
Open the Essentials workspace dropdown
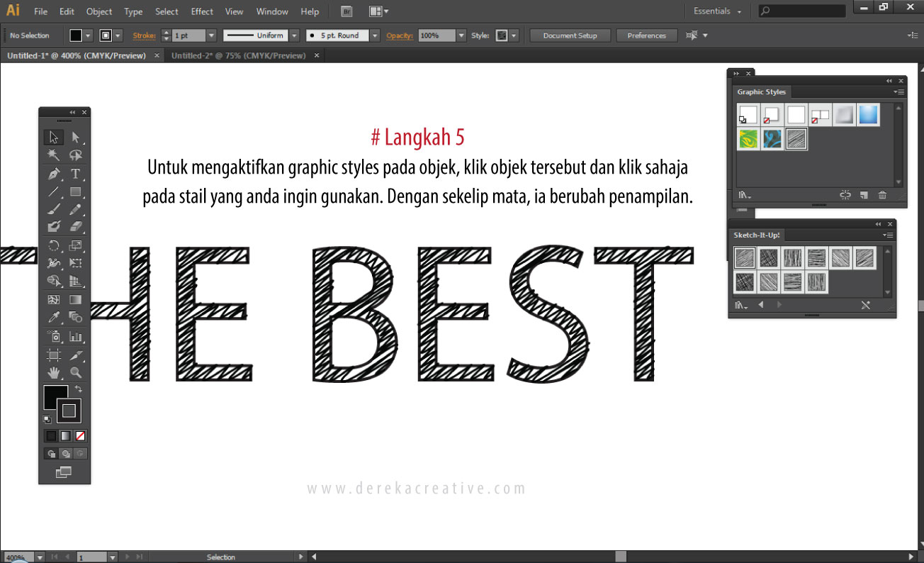point(717,11)
